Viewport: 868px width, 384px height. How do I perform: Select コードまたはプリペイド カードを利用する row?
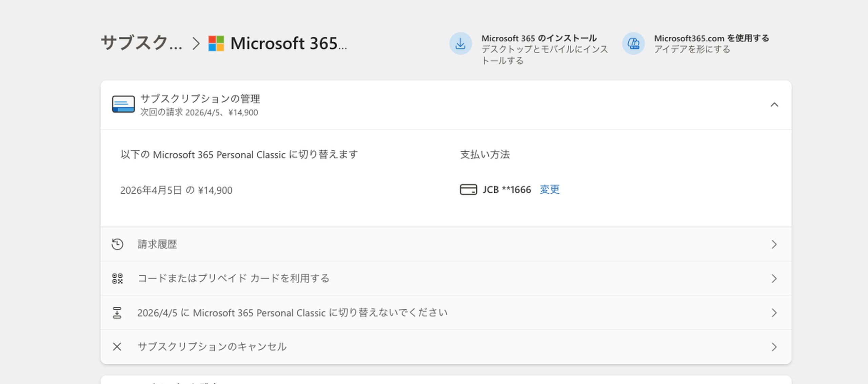coord(233,278)
